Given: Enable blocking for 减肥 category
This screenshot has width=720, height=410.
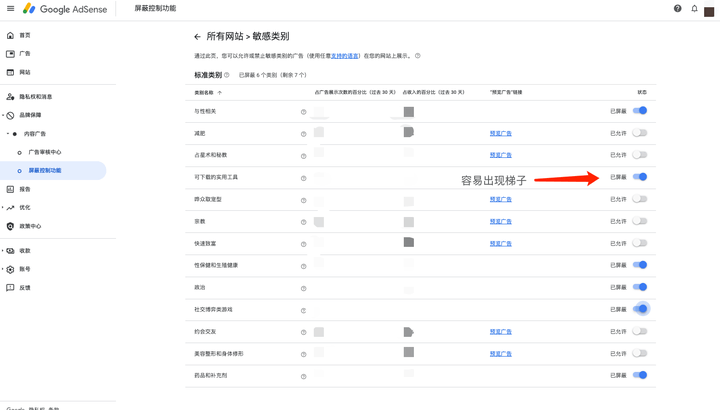Looking at the screenshot, I should (640, 133).
